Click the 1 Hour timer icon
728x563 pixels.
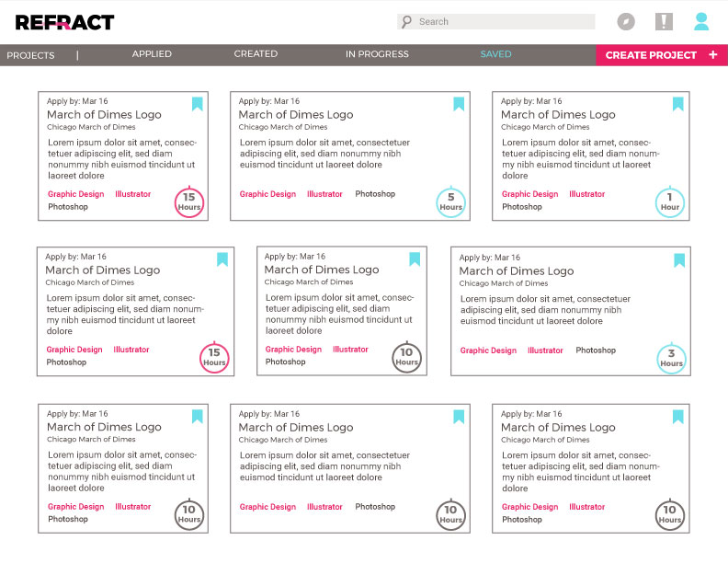(x=670, y=202)
